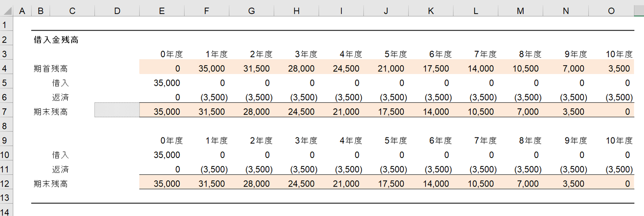Image resolution: width=644 pixels, height=216 pixels.
Task: Select the 10年度 header in row 3
Action: 619,54
